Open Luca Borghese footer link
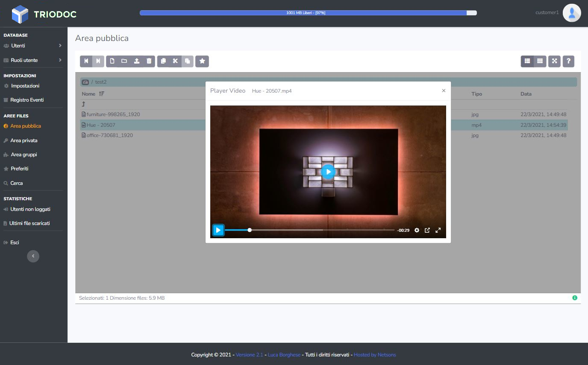The width and height of the screenshot is (588, 365). (284, 355)
